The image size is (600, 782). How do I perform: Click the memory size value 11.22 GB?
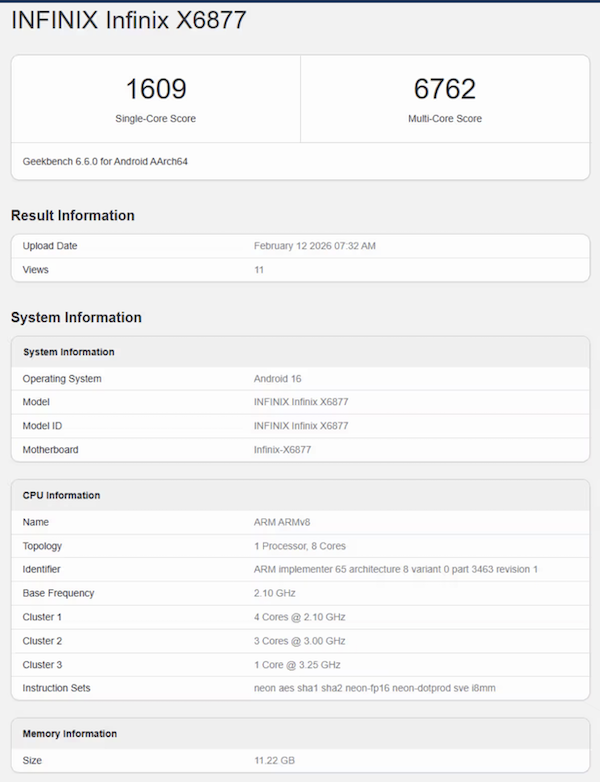[274, 761]
